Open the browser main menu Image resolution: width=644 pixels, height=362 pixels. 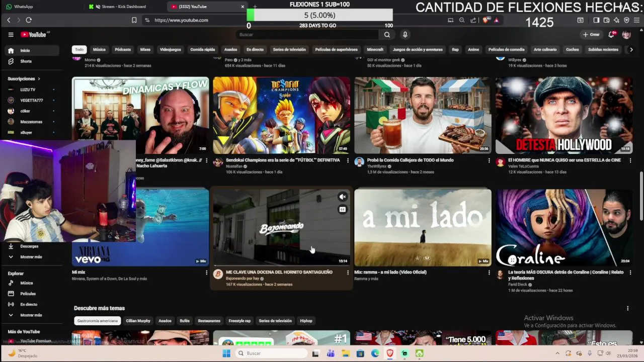pyautogui.click(x=636, y=20)
